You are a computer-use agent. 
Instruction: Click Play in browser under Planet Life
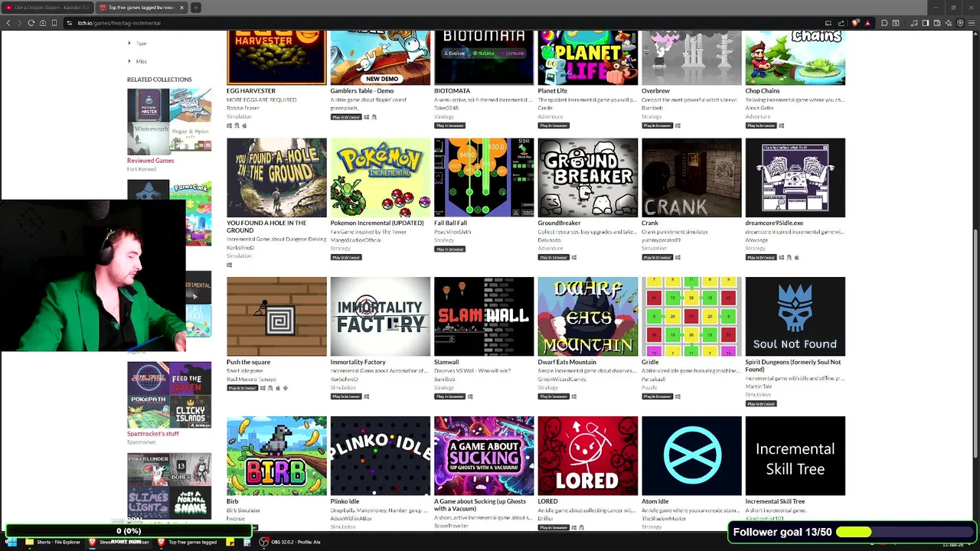(554, 126)
